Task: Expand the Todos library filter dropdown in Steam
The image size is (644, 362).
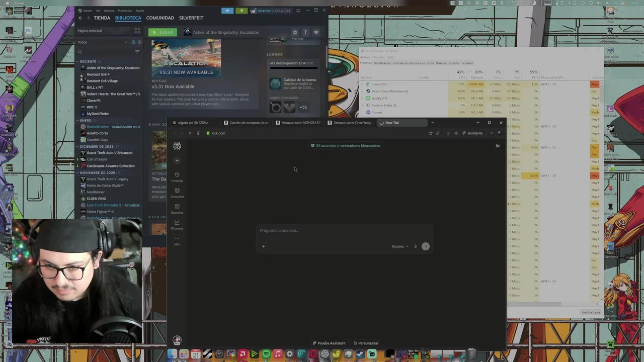Action: click(126, 42)
